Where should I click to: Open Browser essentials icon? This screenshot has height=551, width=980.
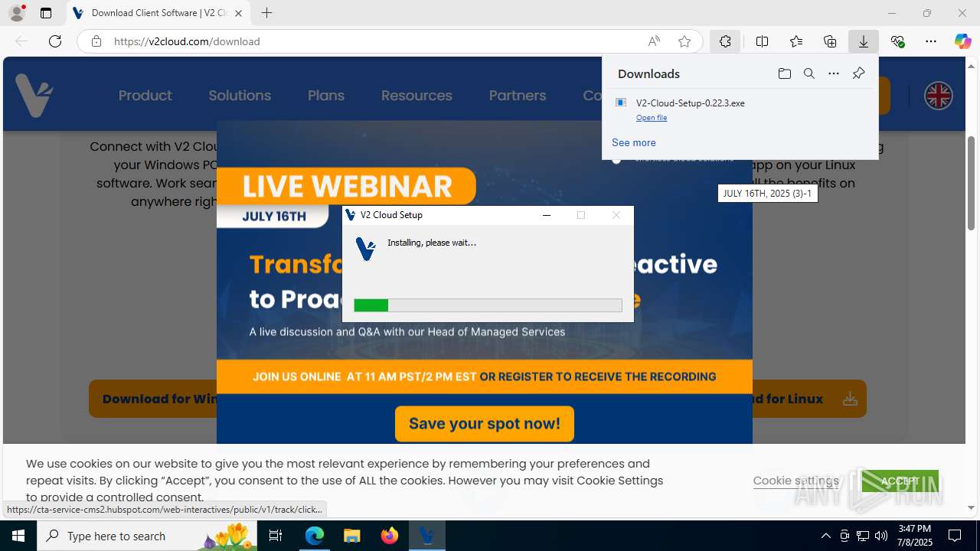897,41
